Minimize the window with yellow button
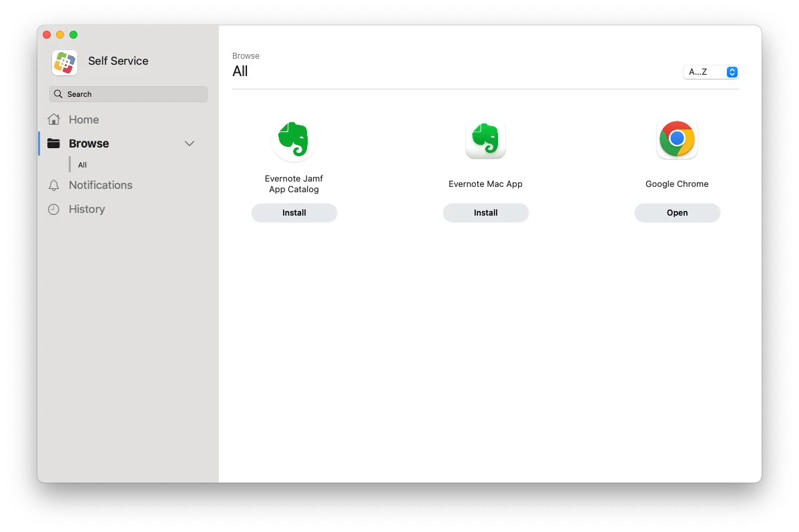The height and width of the screenshot is (532, 799). (x=60, y=35)
